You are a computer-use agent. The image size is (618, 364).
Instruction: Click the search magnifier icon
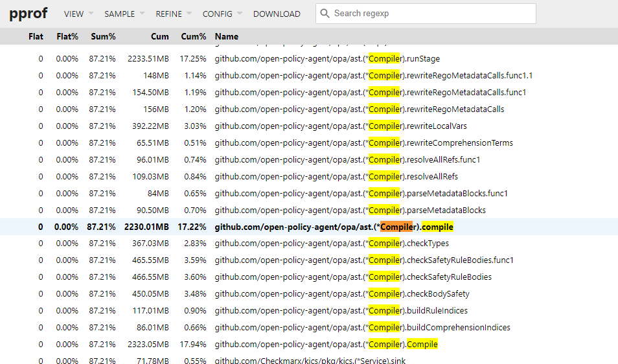coord(325,14)
